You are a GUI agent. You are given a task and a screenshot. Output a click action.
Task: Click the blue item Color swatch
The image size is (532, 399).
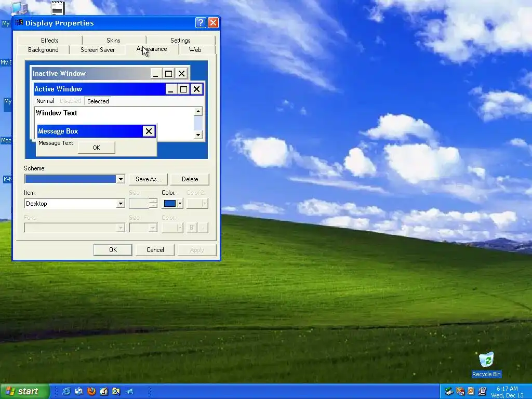point(170,204)
